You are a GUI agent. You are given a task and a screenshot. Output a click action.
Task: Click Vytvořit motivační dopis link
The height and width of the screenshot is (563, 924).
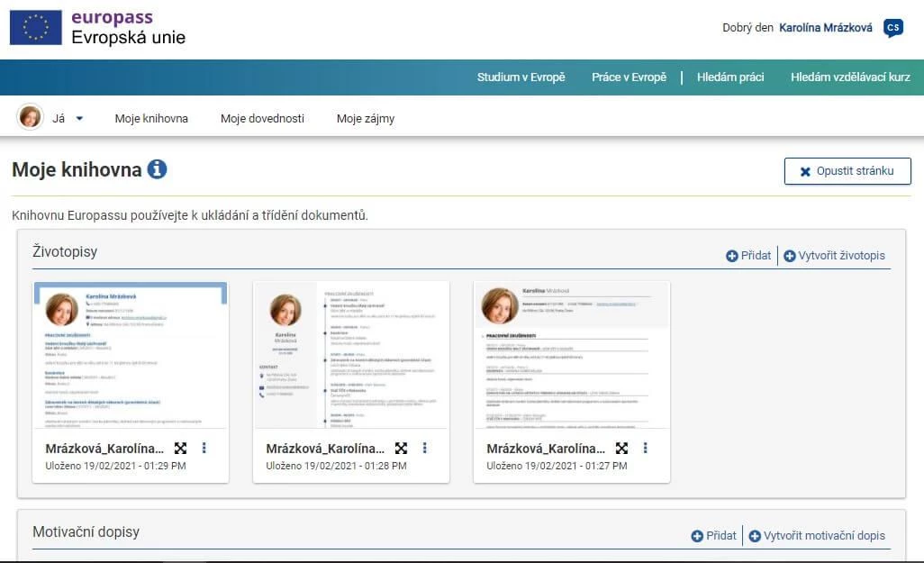(x=817, y=536)
